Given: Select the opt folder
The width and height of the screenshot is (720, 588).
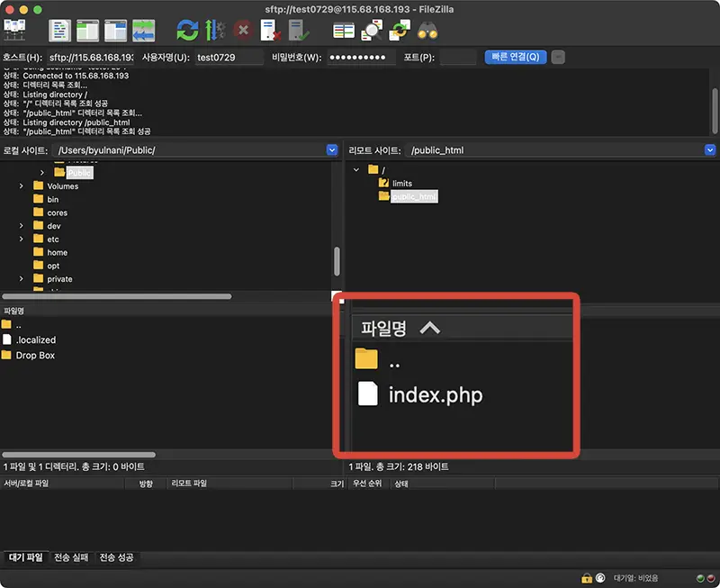Looking at the screenshot, I should coord(53,266).
